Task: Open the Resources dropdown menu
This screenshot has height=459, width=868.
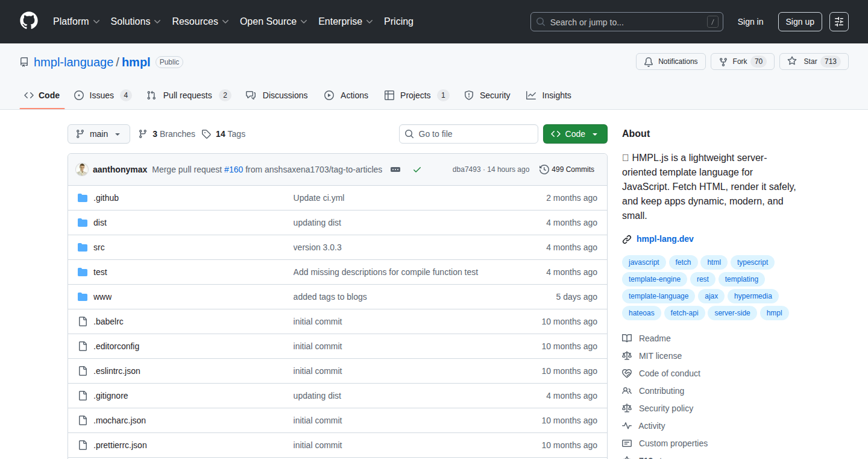Action: [x=200, y=21]
